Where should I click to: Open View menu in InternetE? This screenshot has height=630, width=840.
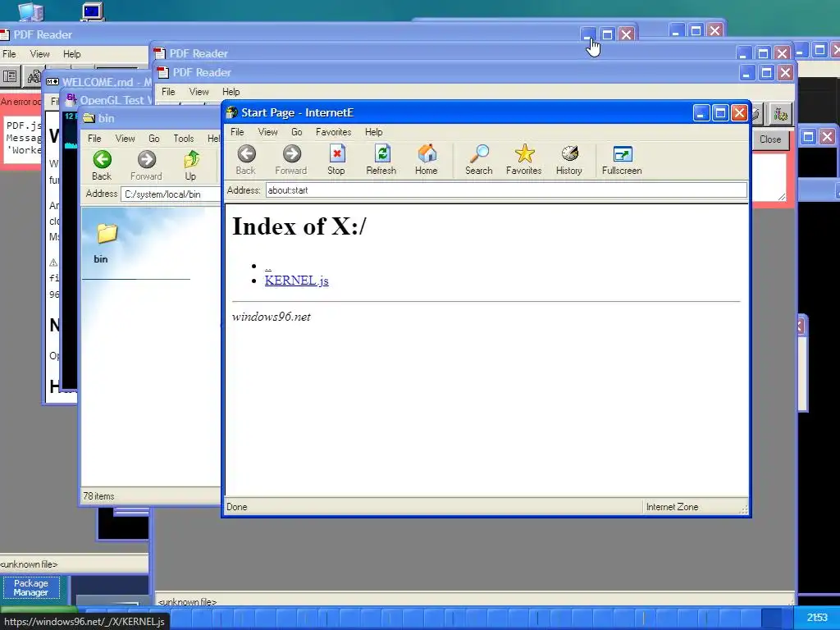tap(268, 132)
